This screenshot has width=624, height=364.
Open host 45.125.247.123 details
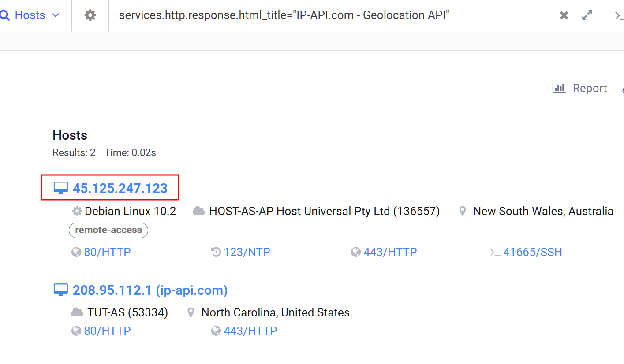click(x=120, y=188)
